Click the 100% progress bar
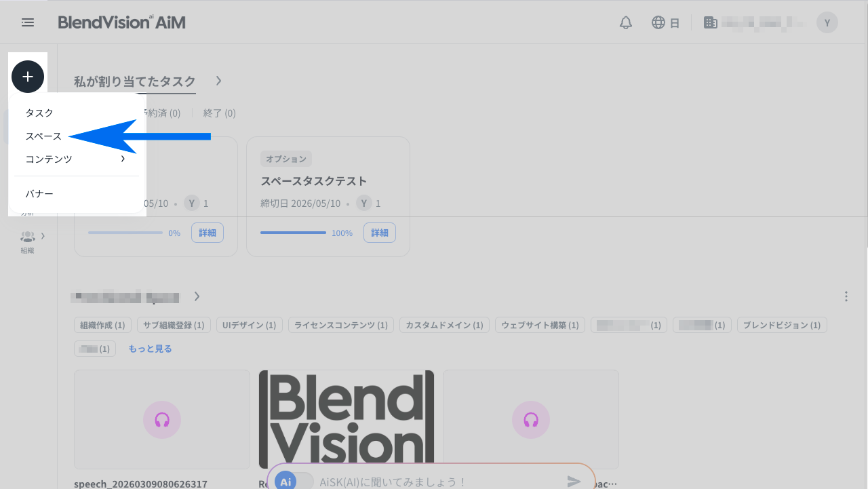The width and height of the screenshot is (868, 489). (294, 233)
